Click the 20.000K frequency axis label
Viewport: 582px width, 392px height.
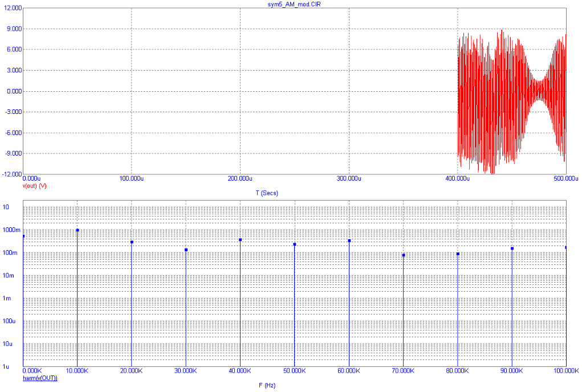point(132,370)
